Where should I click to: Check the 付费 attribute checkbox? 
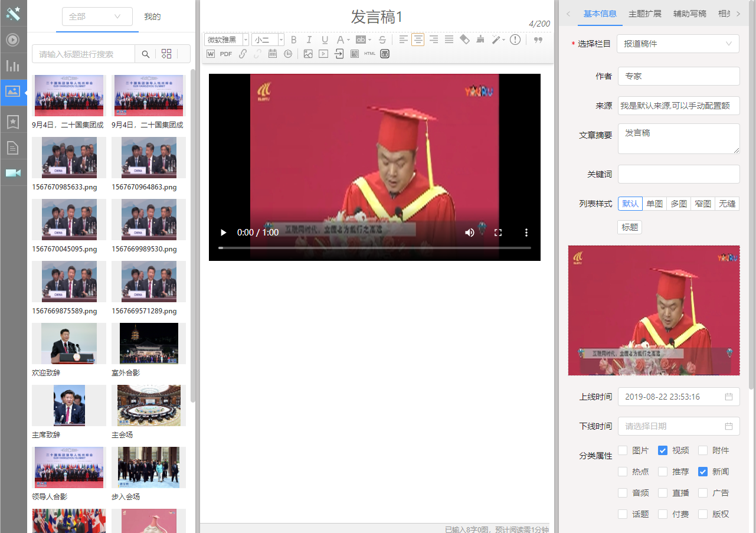(663, 514)
